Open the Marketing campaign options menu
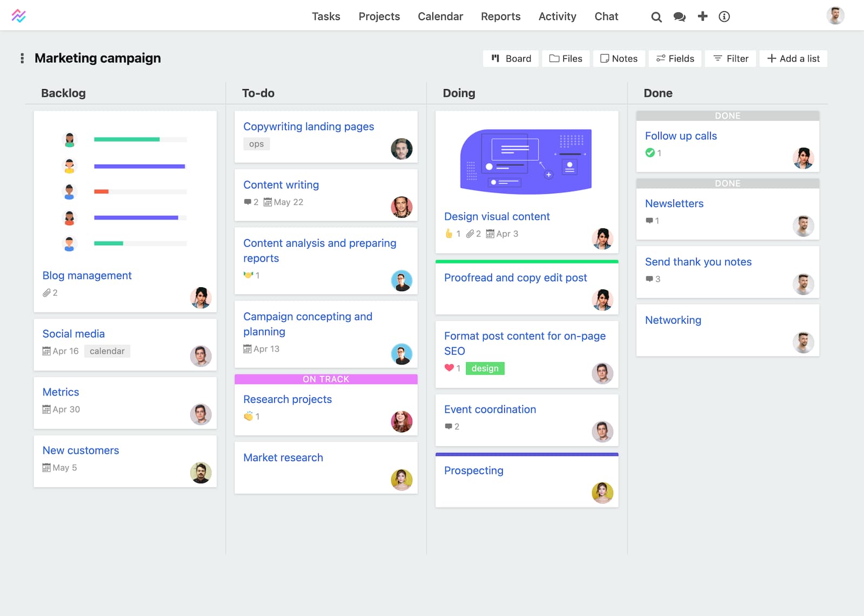Viewport: 864px width, 616px height. (22, 58)
